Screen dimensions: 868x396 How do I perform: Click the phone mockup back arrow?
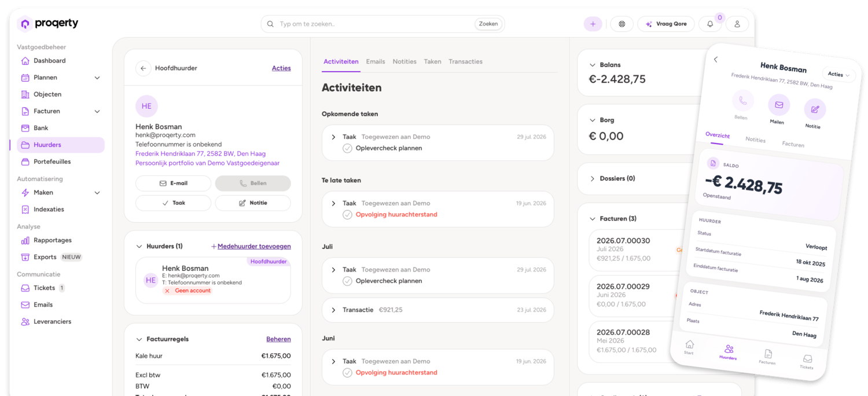[x=716, y=60]
